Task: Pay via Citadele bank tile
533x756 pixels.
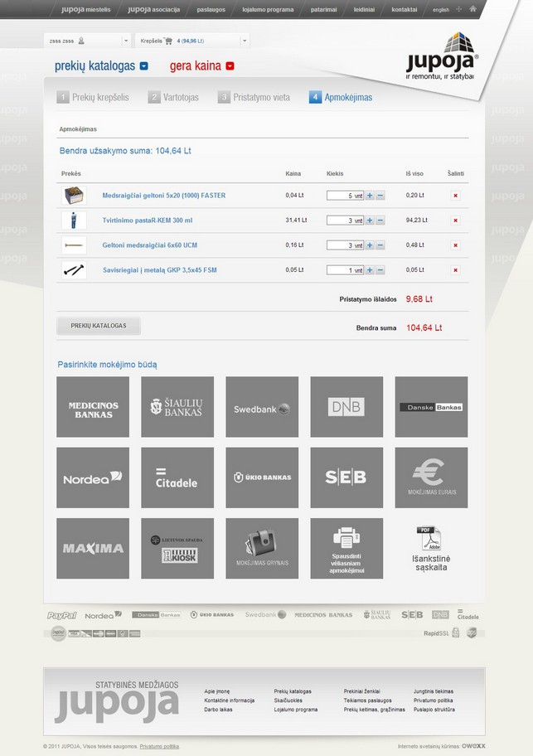Action: tap(177, 477)
